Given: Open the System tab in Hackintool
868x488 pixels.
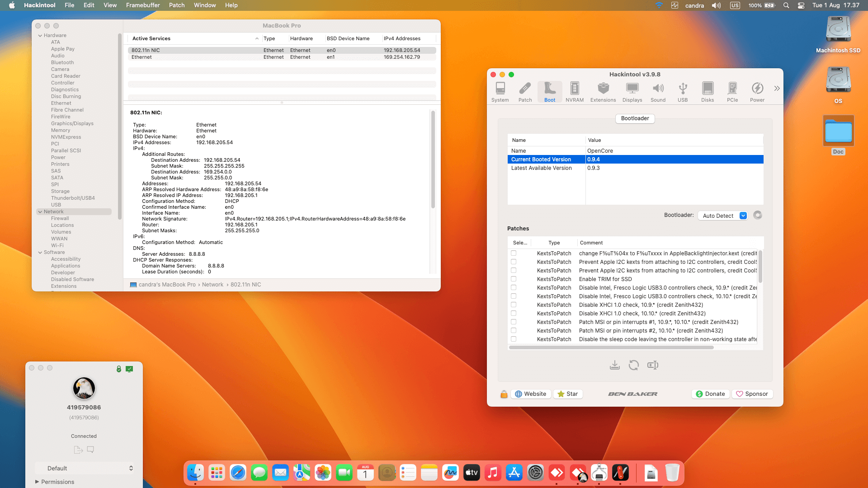Looking at the screenshot, I should pos(500,91).
